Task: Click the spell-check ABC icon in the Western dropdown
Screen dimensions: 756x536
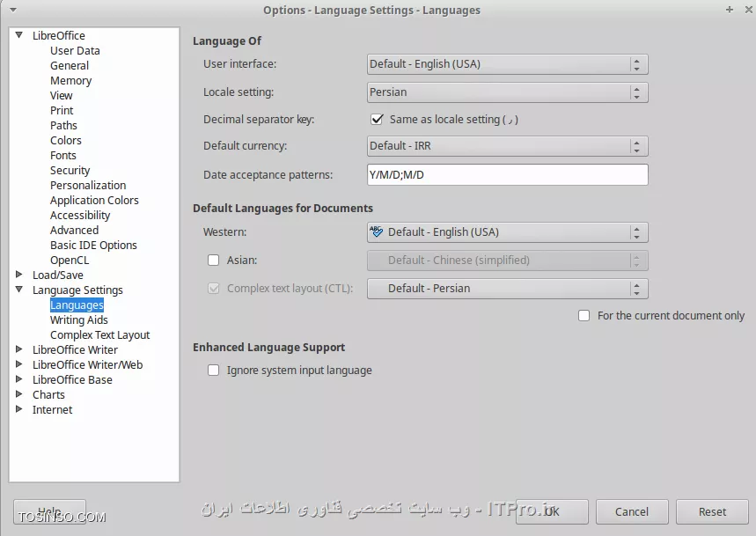Action: coord(376,231)
